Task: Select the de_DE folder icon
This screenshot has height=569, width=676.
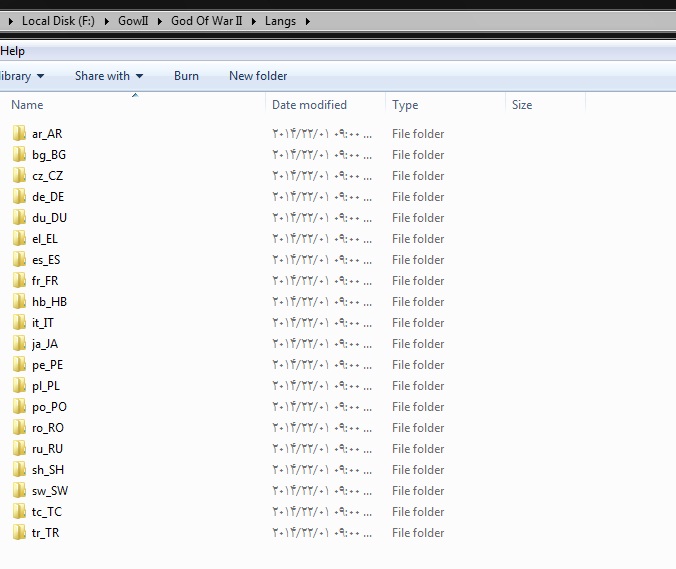Action: [x=19, y=196]
